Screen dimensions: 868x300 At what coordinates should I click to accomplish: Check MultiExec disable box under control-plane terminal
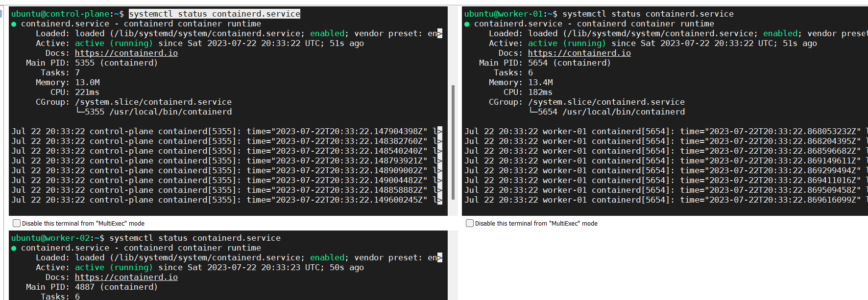coord(17,223)
